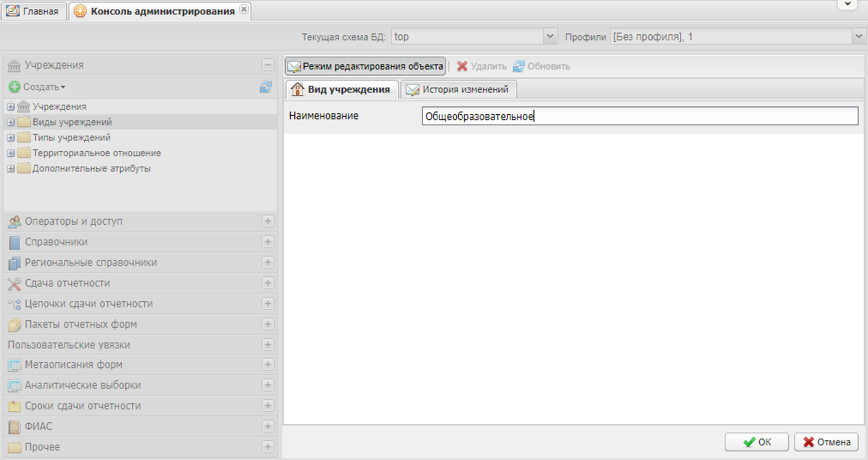The image size is (868, 460).
Task: Click the Справочники book icon
Action: click(14, 242)
